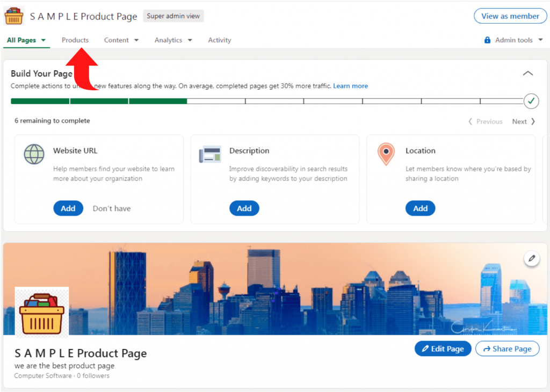Screen dimensions: 550x392
Task: Click Don't have for Website URL
Action: pyautogui.click(x=112, y=208)
